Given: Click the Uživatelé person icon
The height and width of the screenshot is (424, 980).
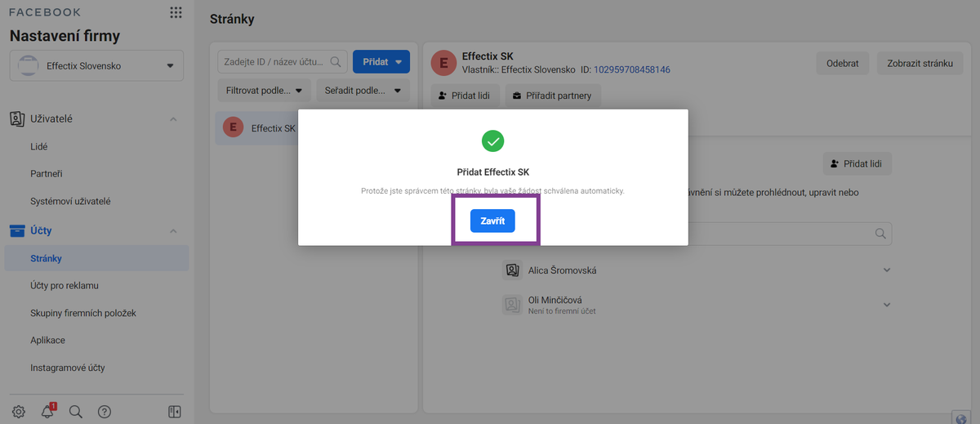Looking at the screenshot, I should [17, 119].
